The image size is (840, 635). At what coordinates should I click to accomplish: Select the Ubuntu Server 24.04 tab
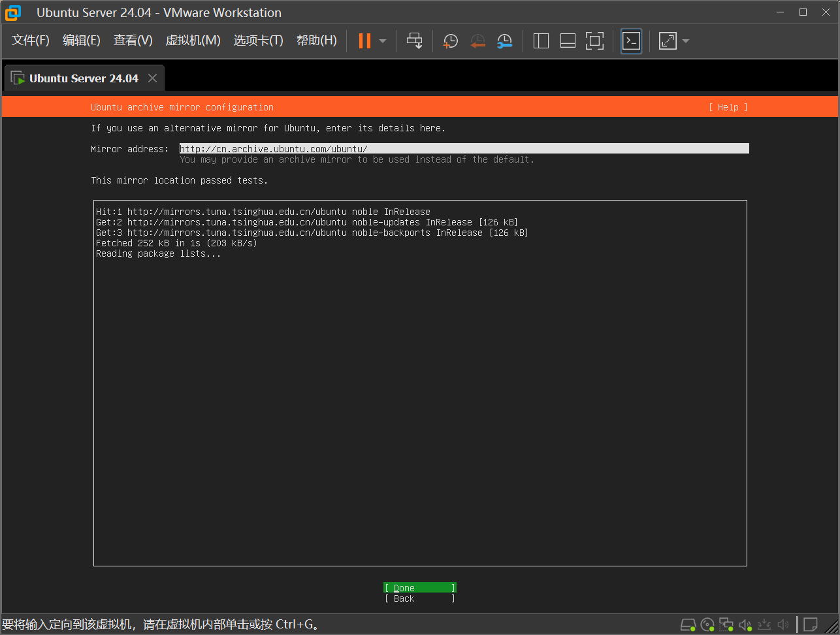[84, 78]
